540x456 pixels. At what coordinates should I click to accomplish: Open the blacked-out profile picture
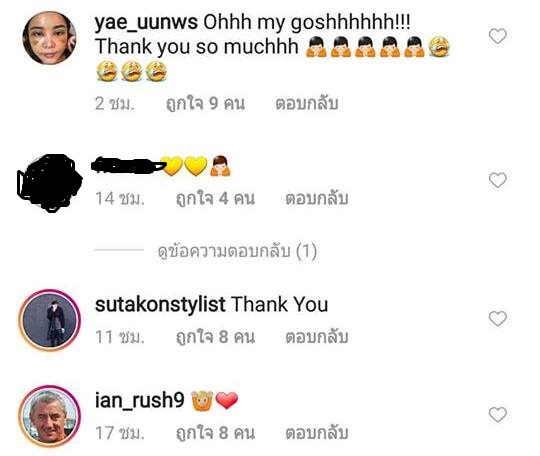coord(49,183)
